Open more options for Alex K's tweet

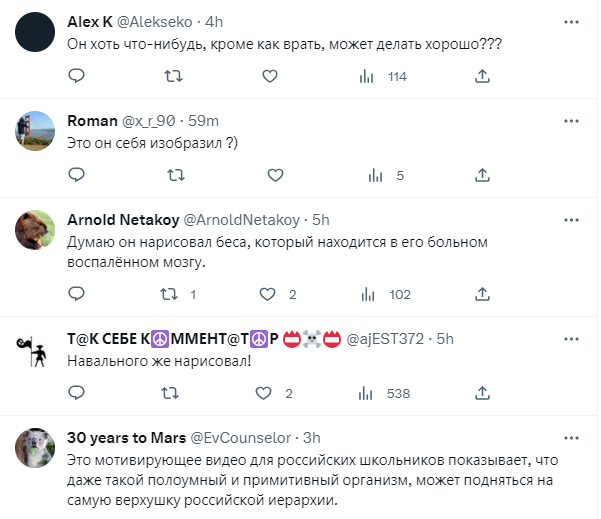(571, 21)
